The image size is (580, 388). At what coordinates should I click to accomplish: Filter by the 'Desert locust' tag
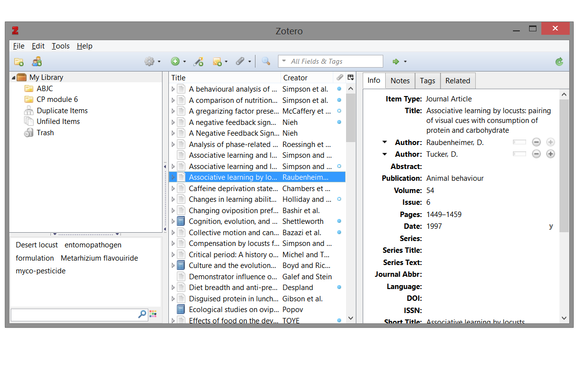pos(37,245)
